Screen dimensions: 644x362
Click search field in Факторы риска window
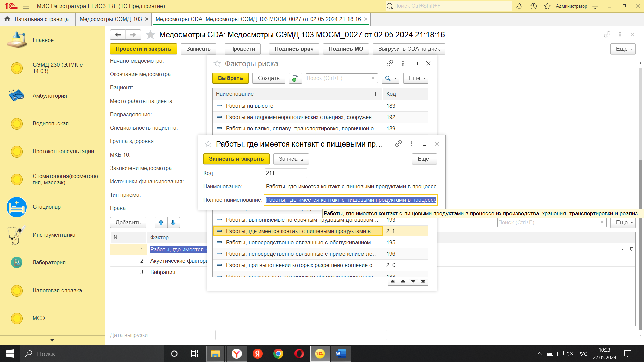click(337, 78)
